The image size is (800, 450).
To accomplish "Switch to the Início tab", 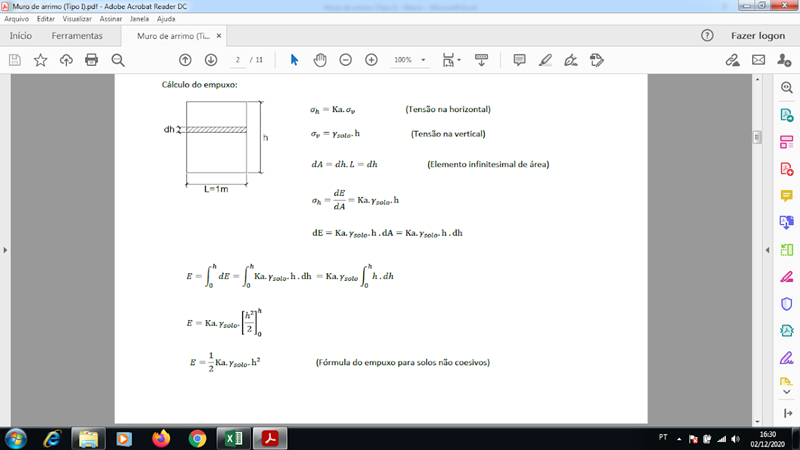I will point(20,36).
